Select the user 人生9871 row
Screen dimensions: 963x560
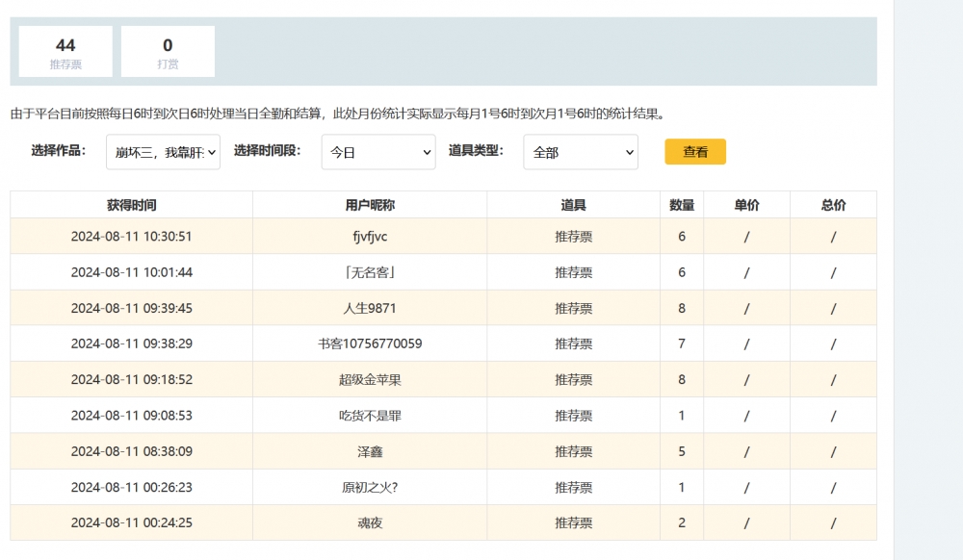point(370,309)
